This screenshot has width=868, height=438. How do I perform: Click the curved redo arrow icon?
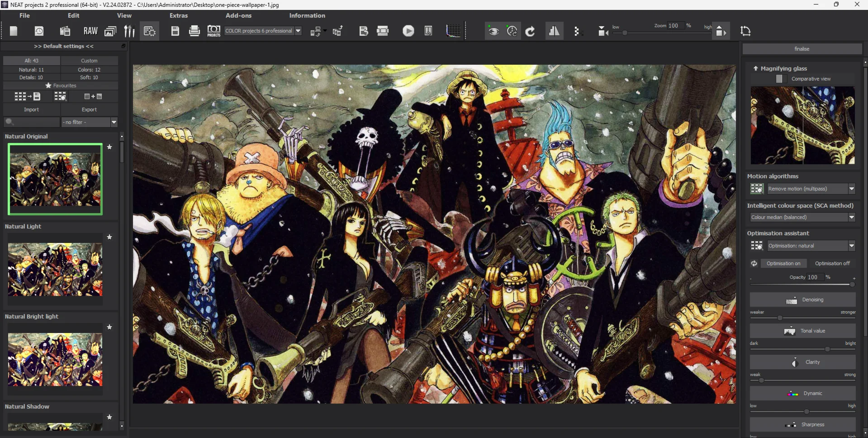pos(530,31)
